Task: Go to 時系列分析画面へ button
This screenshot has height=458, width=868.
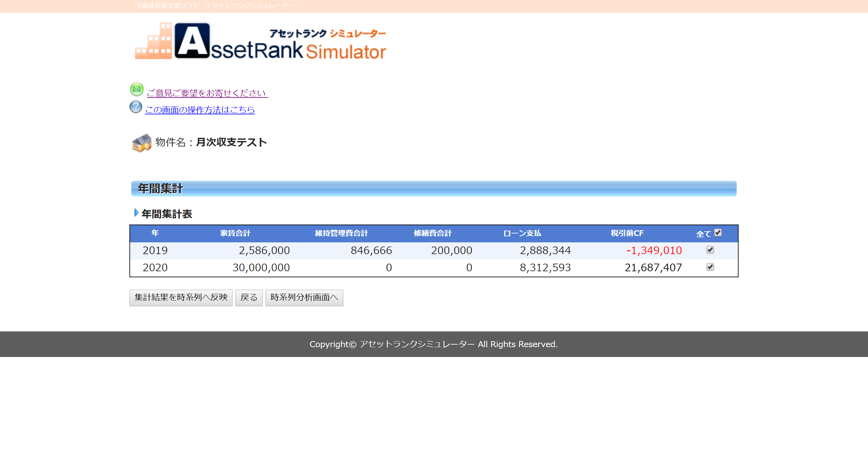Action: 304,298
